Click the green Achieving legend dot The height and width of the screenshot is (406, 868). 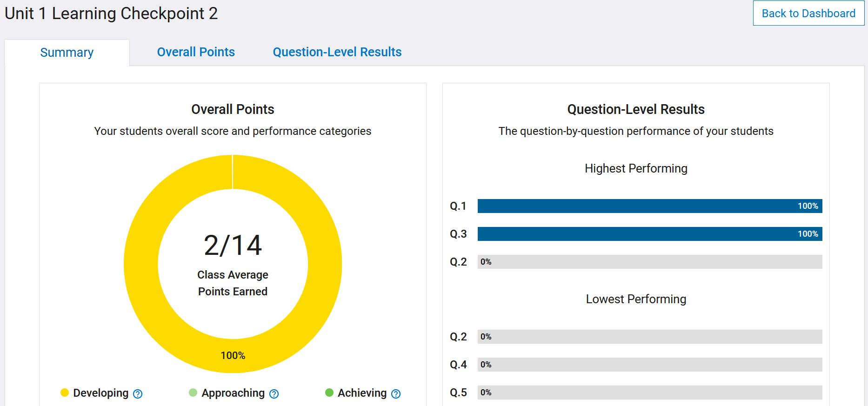click(329, 393)
